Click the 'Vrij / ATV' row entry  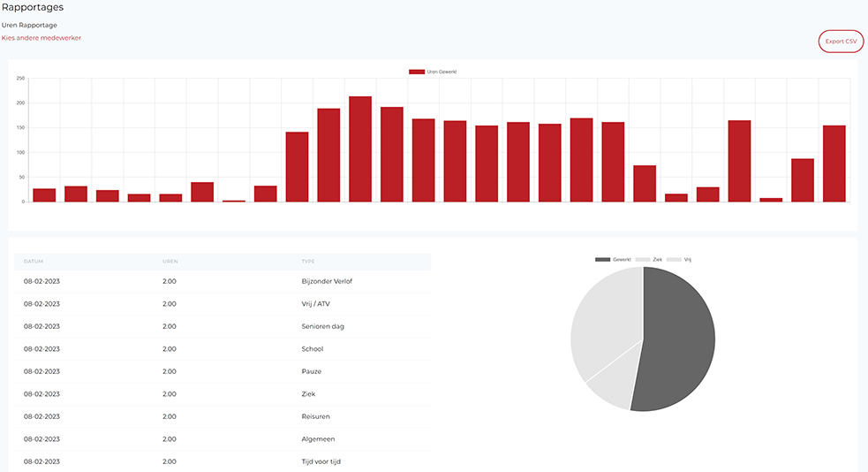(x=316, y=304)
